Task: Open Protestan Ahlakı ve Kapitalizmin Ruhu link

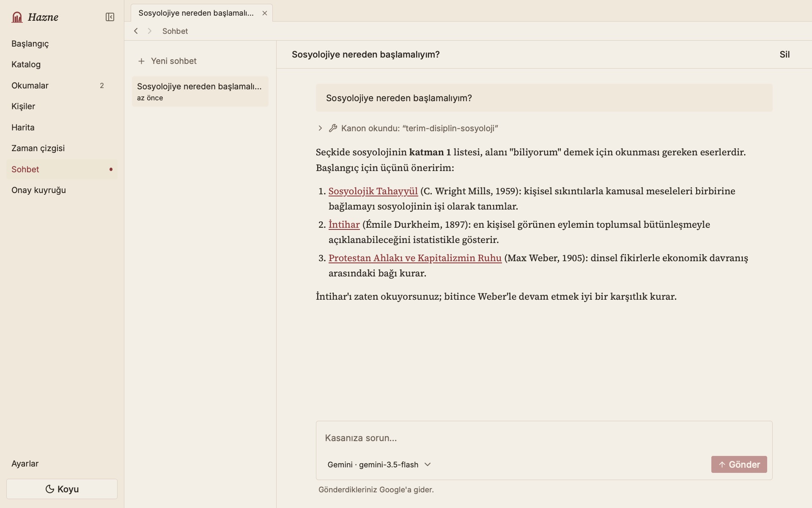Action: click(415, 258)
